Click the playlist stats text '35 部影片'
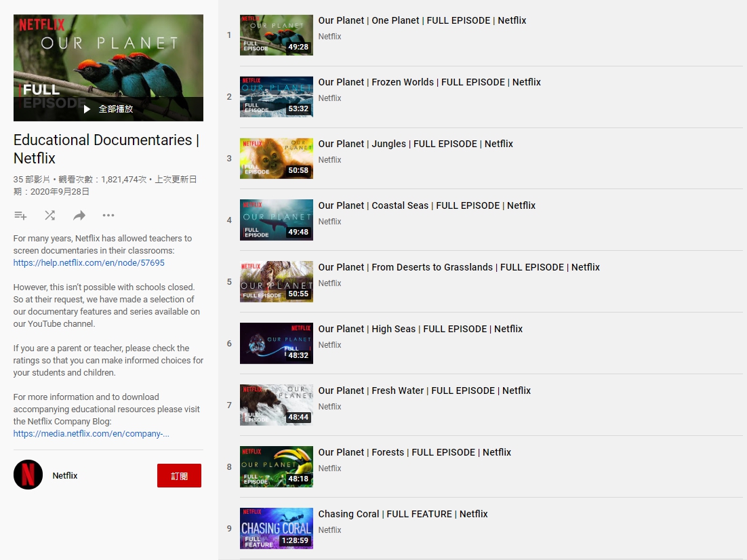The height and width of the screenshot is (560, 747). click(31, 180)
